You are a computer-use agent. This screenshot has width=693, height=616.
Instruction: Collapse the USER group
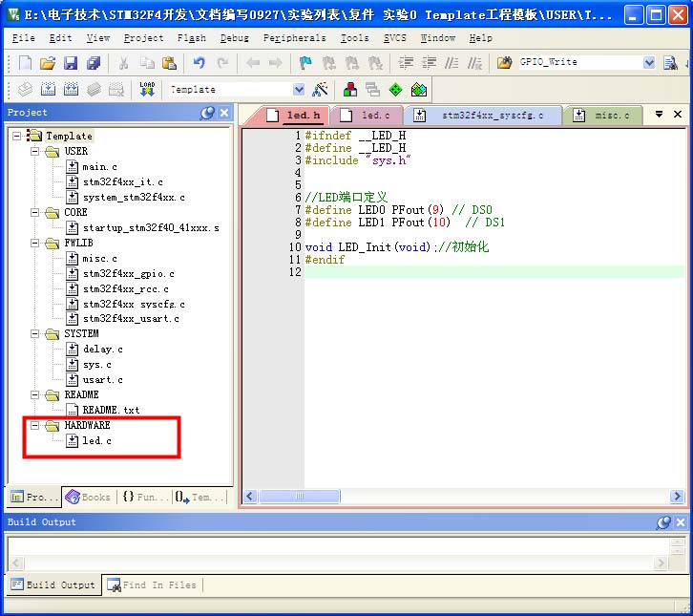click(x=34, y=151)
